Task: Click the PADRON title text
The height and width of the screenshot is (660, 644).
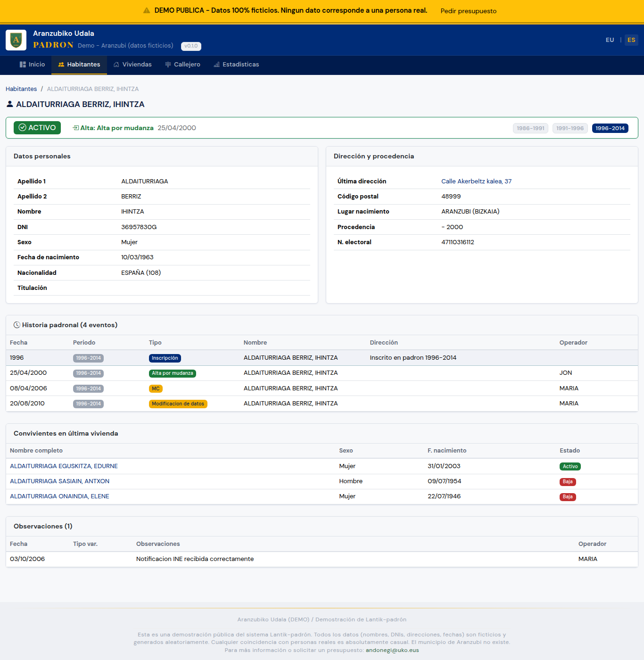Action: coord(53,45)
